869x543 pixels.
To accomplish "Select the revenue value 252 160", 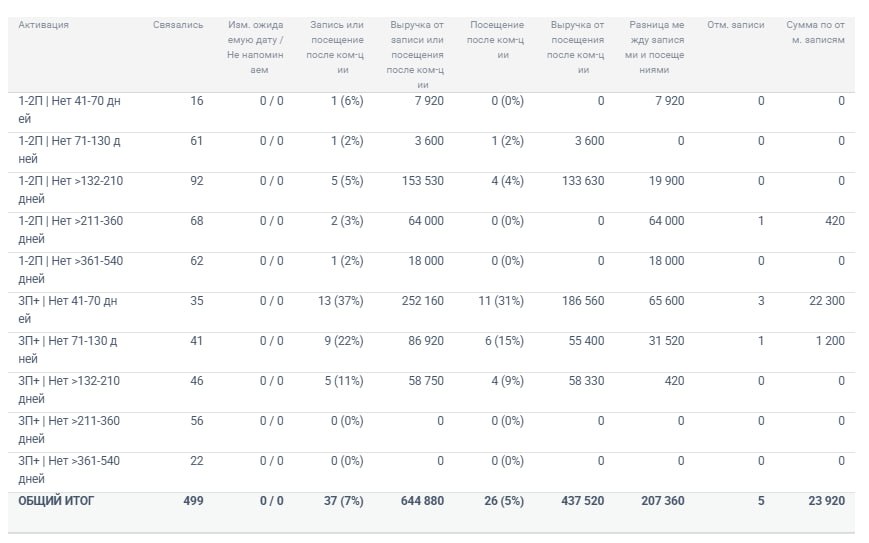I will (x=423, y=301).
